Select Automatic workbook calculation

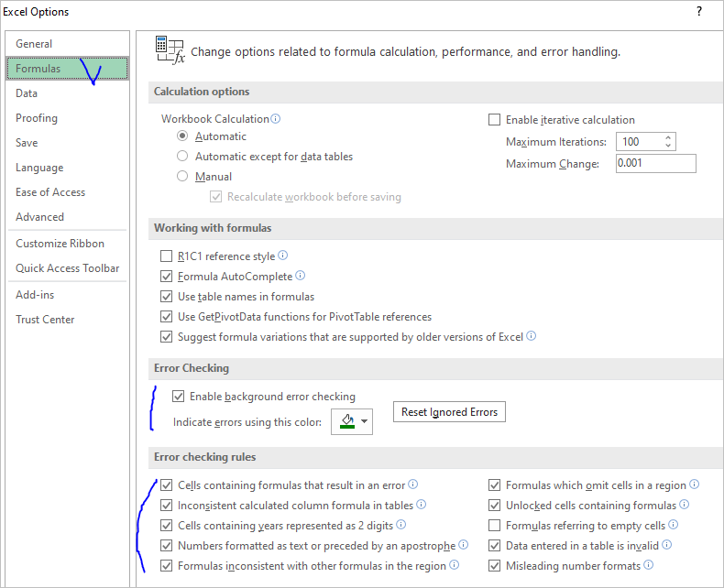point(182,136)
